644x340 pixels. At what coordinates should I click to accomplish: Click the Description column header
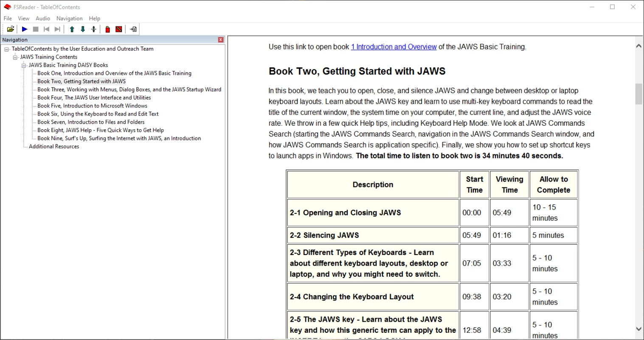click(373, 184)
